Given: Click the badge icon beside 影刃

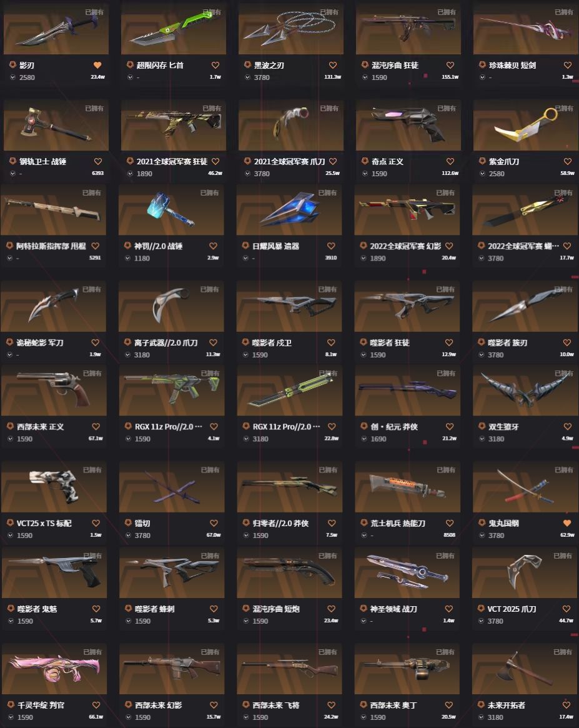Looking at the screenshot, I should coord(12,65).
